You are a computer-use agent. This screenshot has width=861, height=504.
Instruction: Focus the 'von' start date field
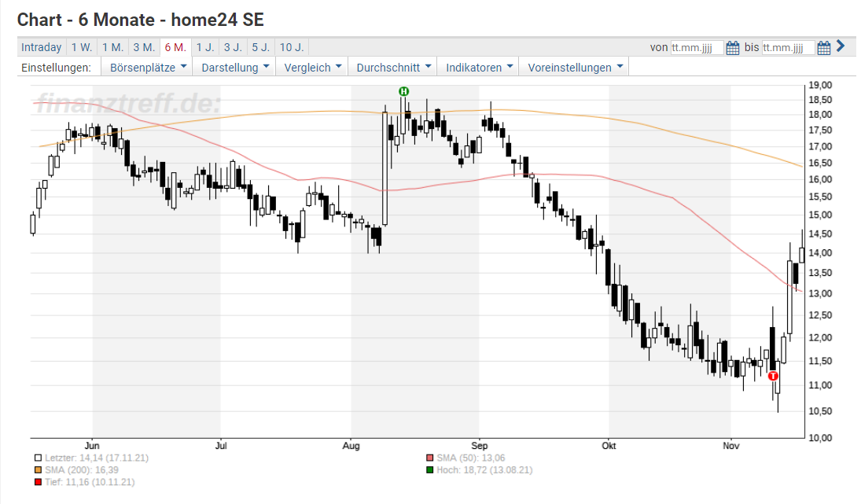click(x=697, y=48)
